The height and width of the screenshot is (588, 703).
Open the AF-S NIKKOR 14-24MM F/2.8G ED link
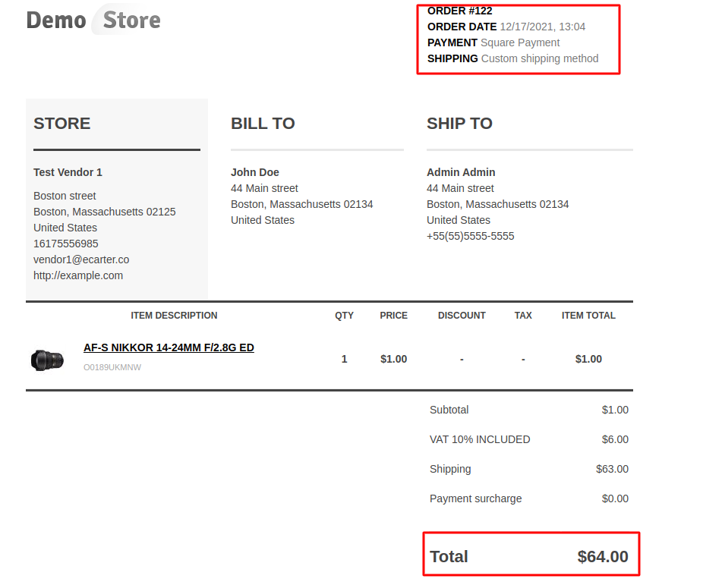tap(169, 347)
